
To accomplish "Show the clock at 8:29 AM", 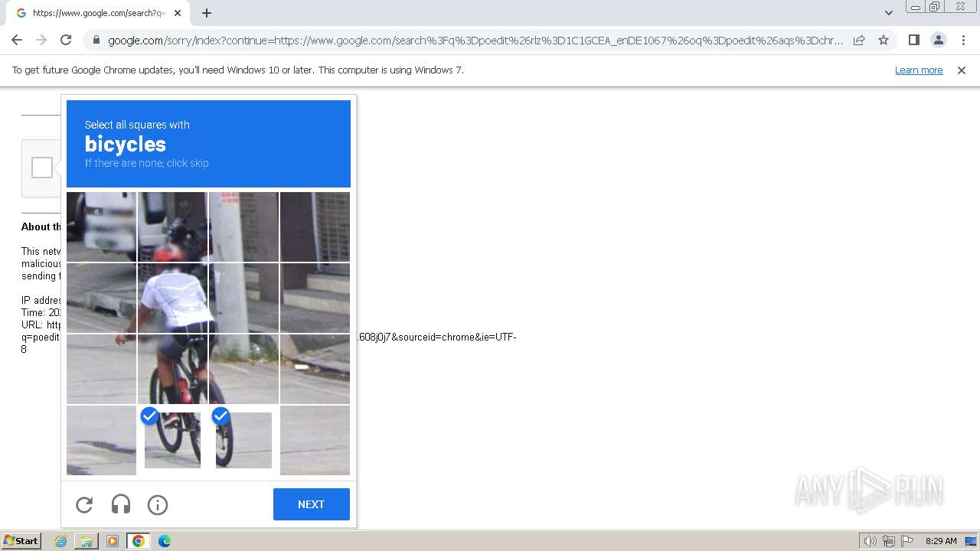I will tap(941, 541).
